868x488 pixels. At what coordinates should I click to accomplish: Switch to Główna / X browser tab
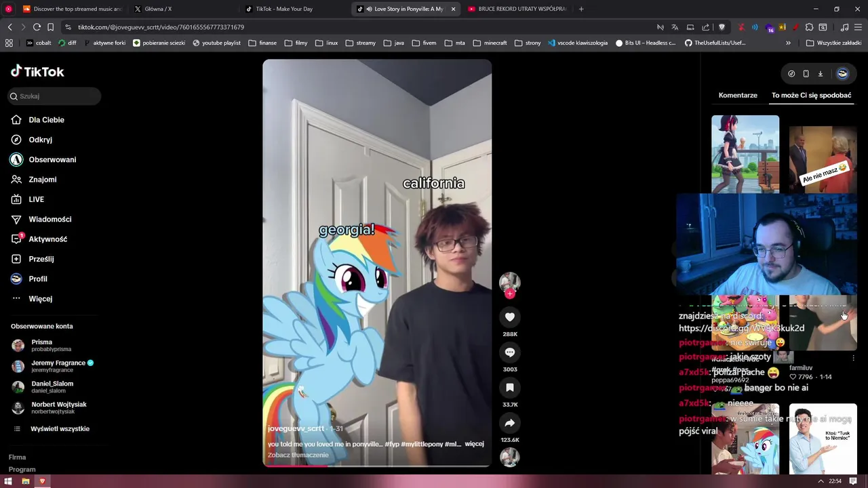pyautogui.click(x=183, y=9)
